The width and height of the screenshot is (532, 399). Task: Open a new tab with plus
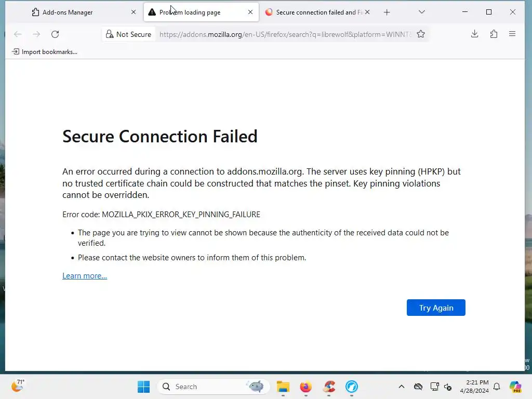click(387, 12)
